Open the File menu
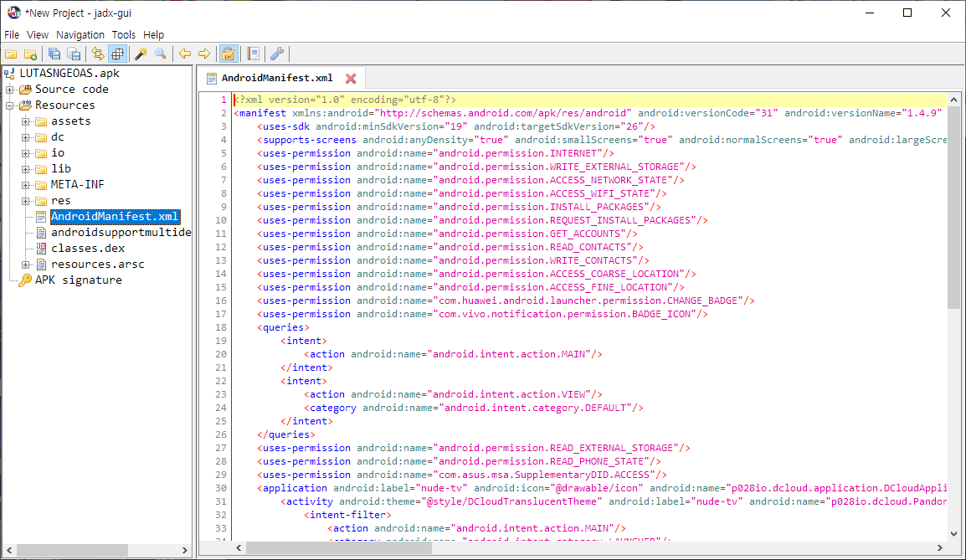966x560 pixels. pos(12,34)
